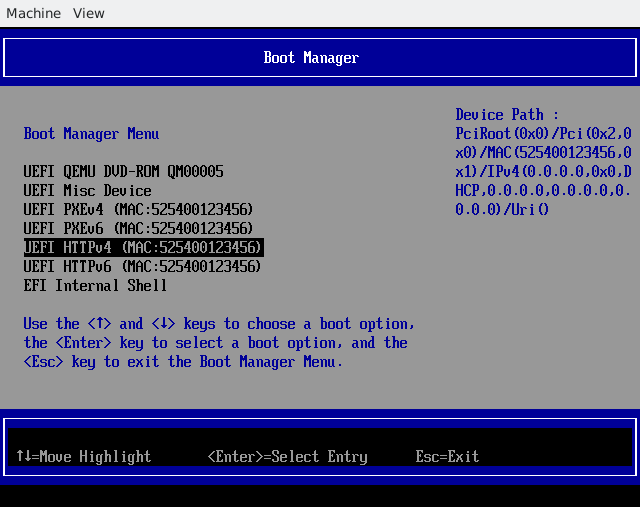Launch the EFI Internal Shell option

(95, 286)
